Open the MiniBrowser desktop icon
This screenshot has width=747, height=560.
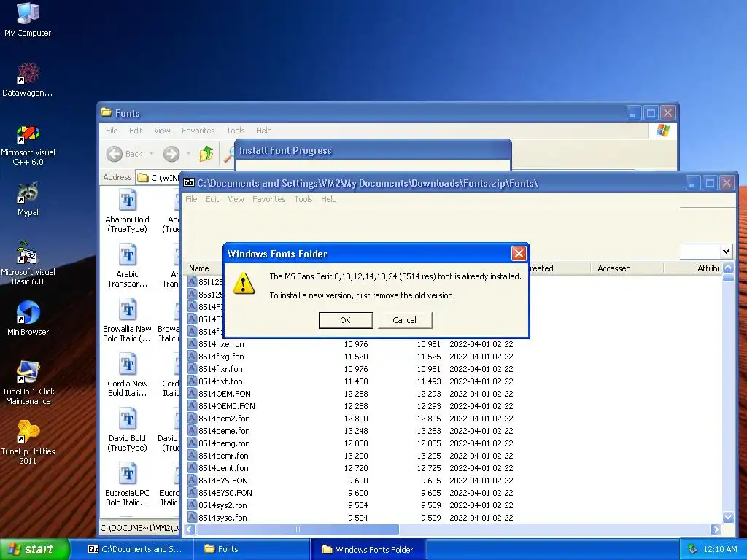(x=28, y=318)
